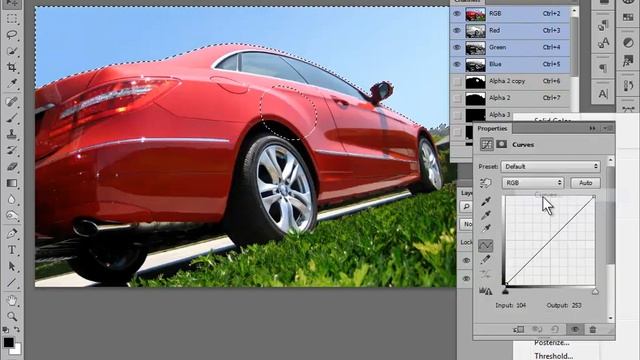Screen dimensions: 640x360
Task: Swap foreground and background colors
Action: click(17, 329)
